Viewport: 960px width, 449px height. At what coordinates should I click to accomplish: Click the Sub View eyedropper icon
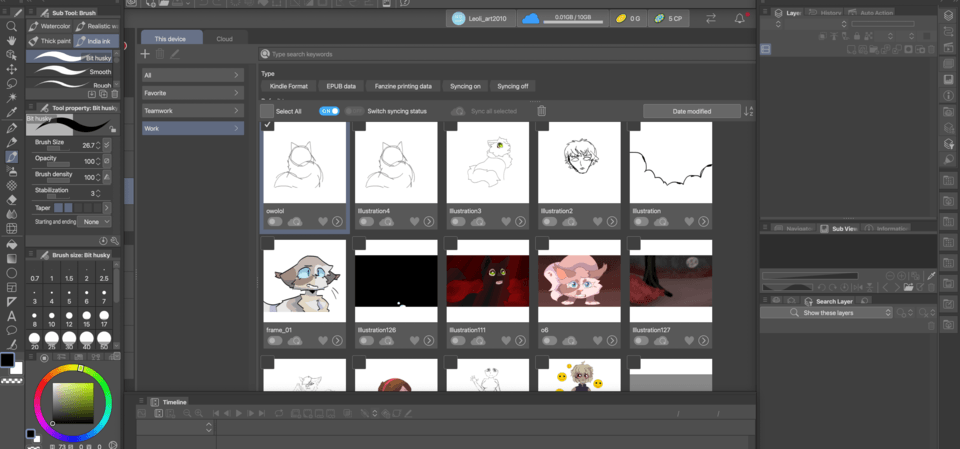932,276
